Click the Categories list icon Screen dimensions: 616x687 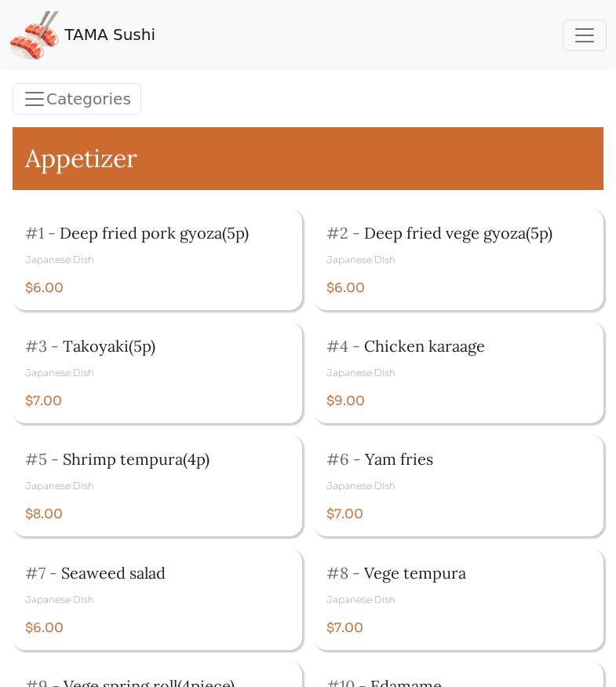tap(35, 99)
